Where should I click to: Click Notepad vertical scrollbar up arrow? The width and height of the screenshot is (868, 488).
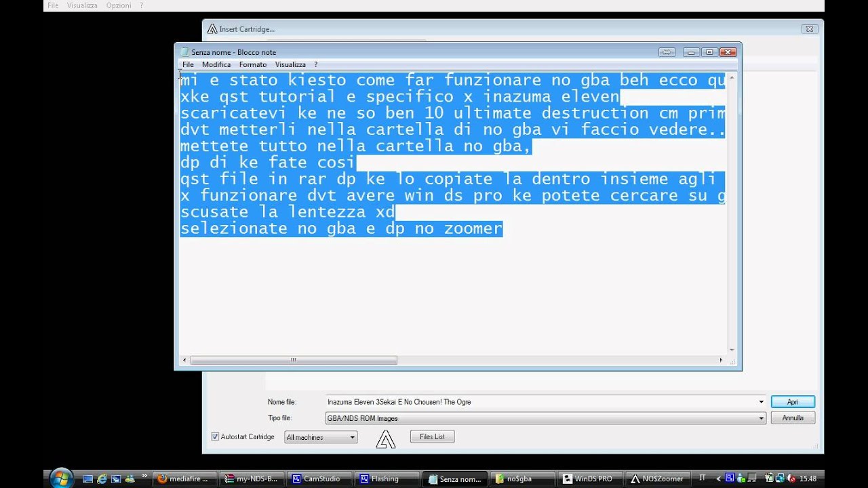coord(732,77)
